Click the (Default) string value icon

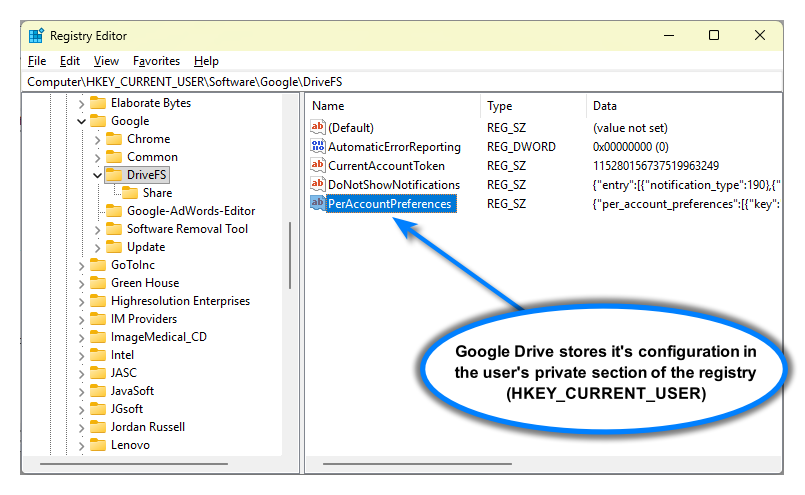tap(318, 128)
